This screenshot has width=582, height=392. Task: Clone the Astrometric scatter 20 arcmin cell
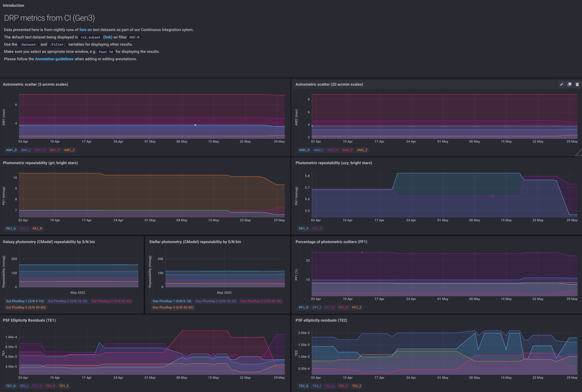(x=569, y=85)
